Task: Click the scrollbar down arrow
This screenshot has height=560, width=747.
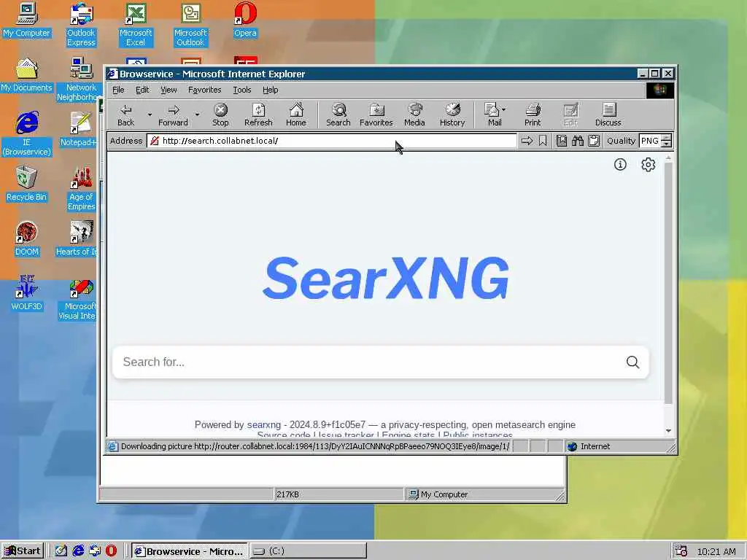Action: point(668,430)
